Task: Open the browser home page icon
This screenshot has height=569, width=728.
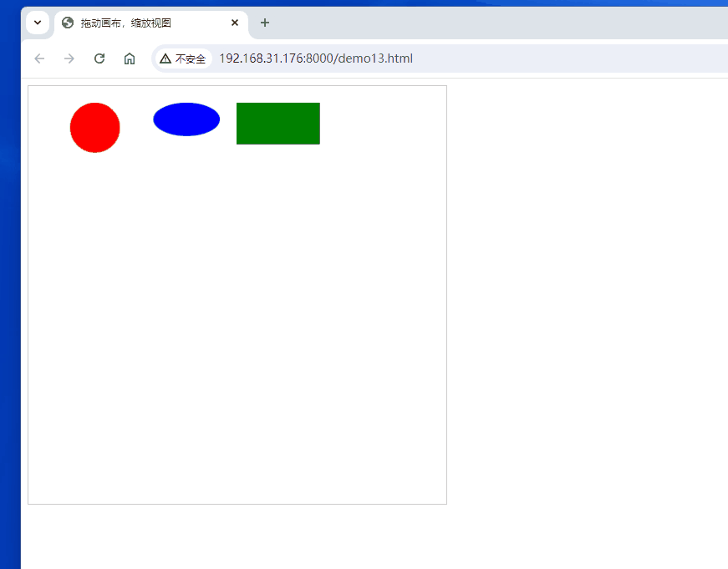Action: pos(130,58)
